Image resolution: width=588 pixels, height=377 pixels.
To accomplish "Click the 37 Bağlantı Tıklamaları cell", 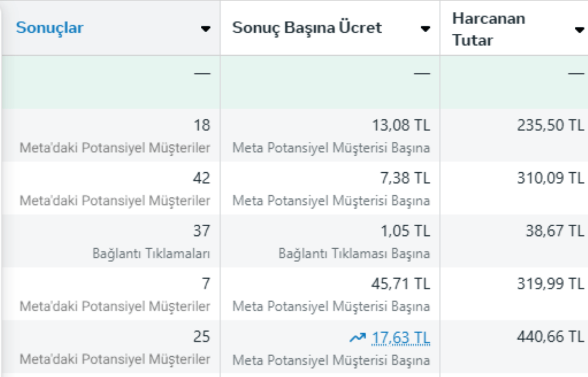I will coord(201,231).
